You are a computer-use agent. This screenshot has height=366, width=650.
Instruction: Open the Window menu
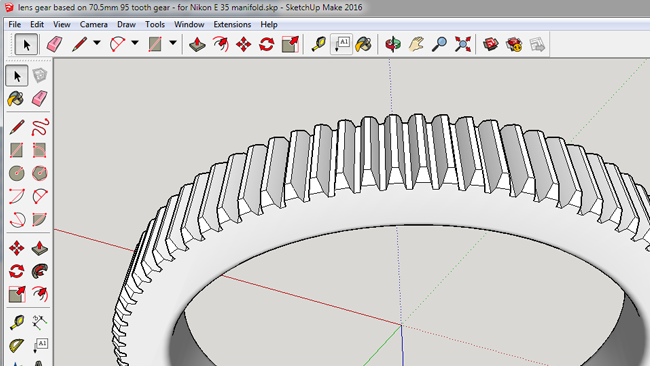click(x=189, y=24)
